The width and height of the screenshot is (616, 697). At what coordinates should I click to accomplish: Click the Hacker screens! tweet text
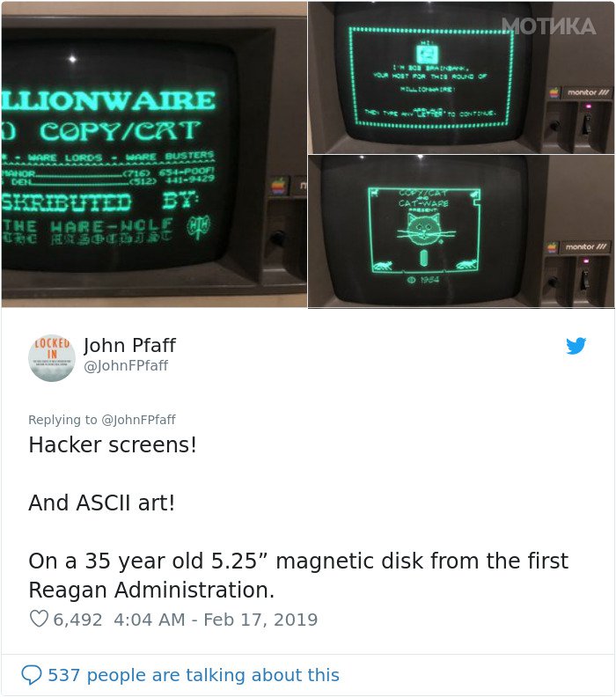(113, 444)
